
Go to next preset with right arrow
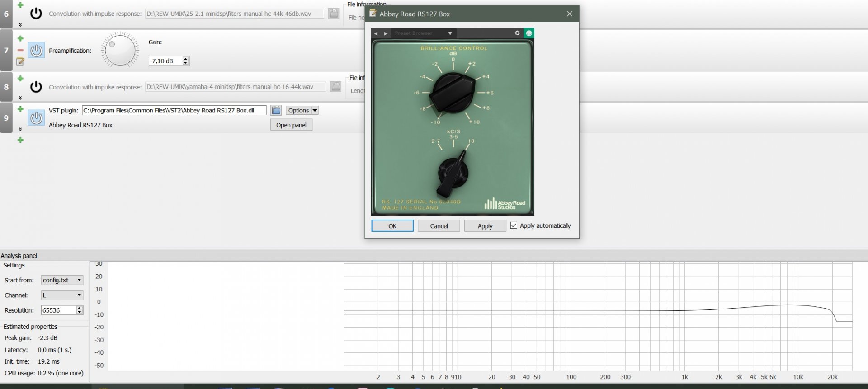(x=386, y=33)
